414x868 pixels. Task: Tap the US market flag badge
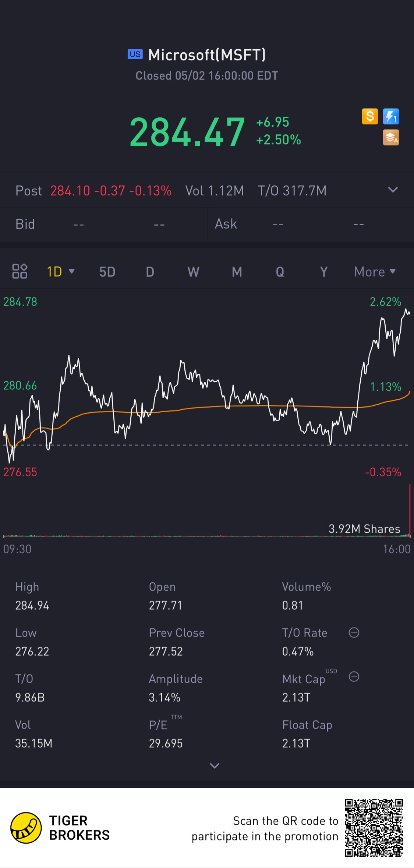[135, 54]
